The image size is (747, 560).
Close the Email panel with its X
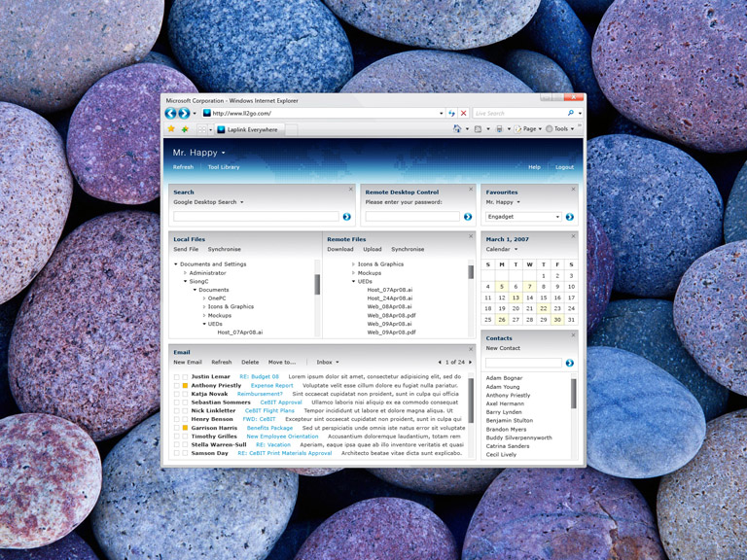(471, 349)
